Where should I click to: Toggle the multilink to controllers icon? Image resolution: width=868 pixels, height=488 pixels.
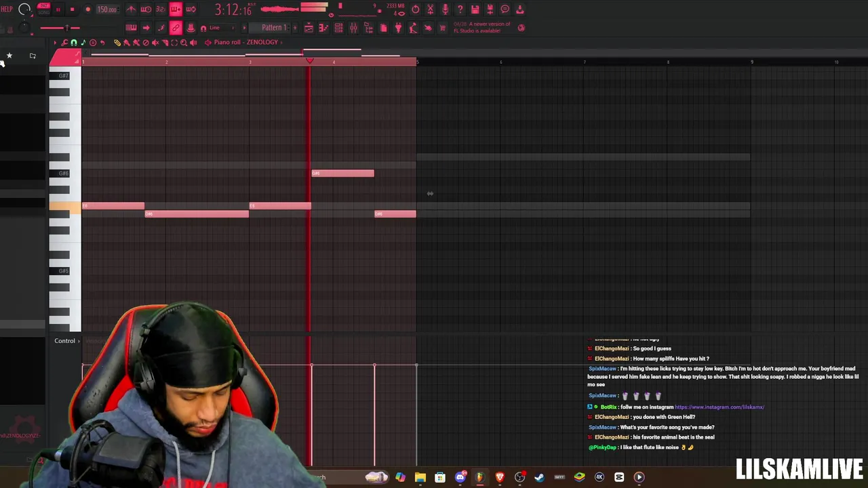coord(191,28)
